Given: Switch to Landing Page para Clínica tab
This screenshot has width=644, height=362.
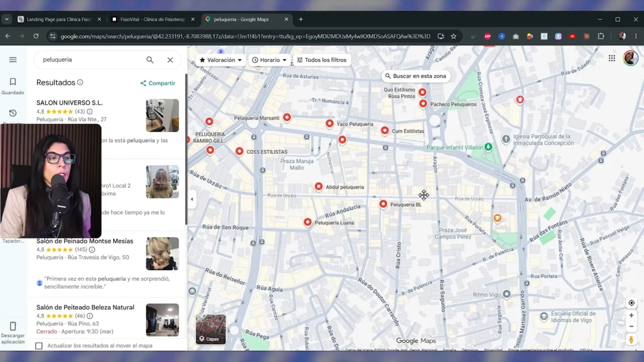Looking at the screenshot, I should [x=59, y=19].
